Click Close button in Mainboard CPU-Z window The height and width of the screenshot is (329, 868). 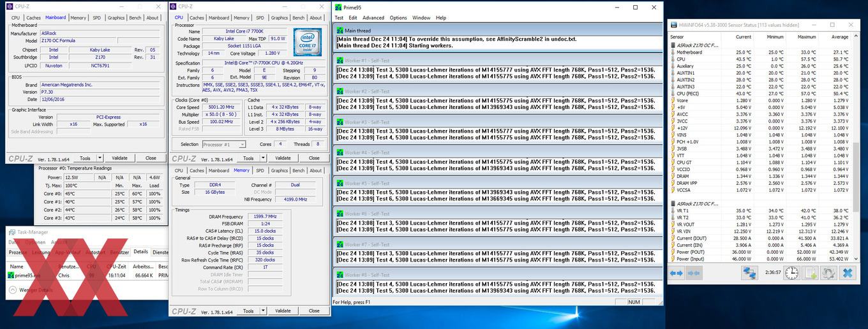151,158
